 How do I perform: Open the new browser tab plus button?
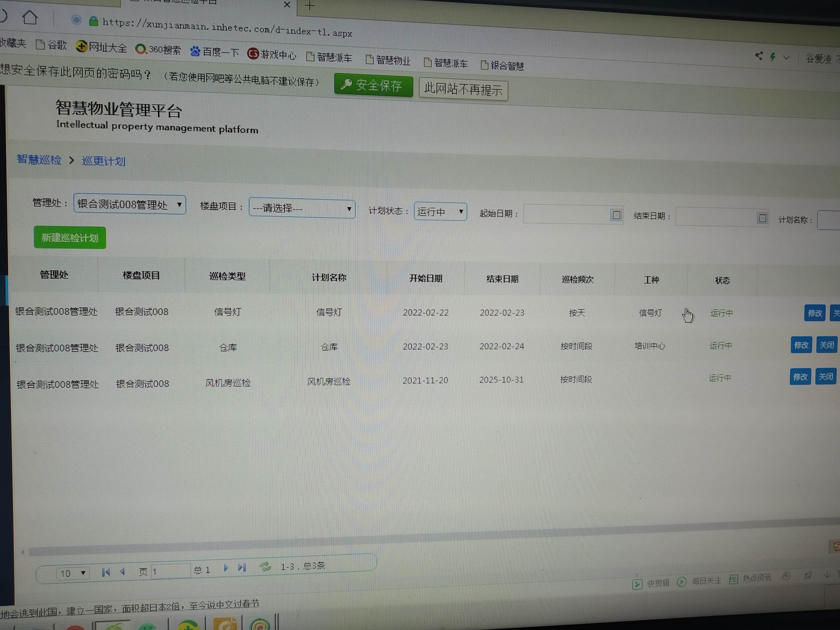[x=310, y=5]
